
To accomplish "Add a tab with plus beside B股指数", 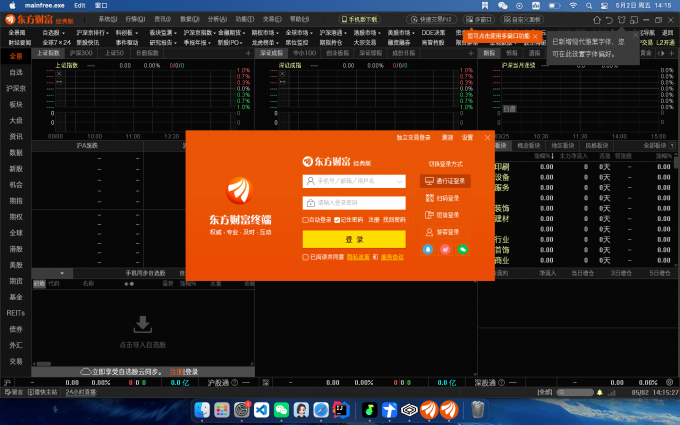I will coord(248,53).
